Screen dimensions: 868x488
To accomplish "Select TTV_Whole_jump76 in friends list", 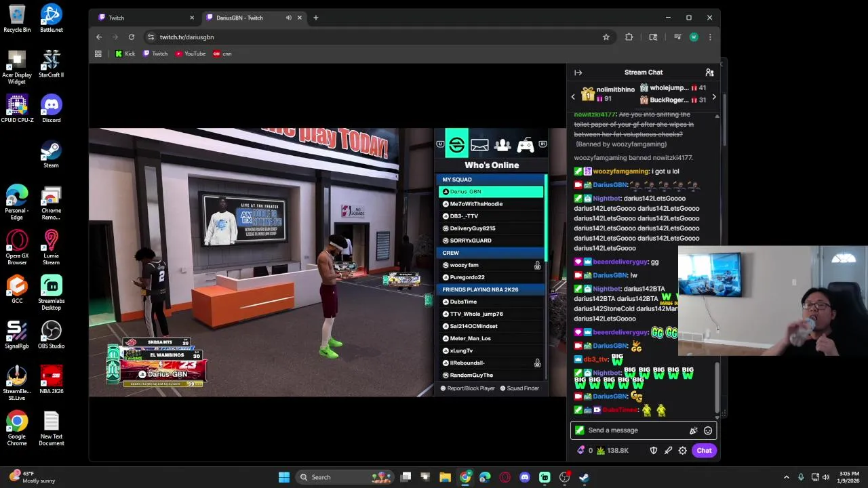I will coord(491,314).
